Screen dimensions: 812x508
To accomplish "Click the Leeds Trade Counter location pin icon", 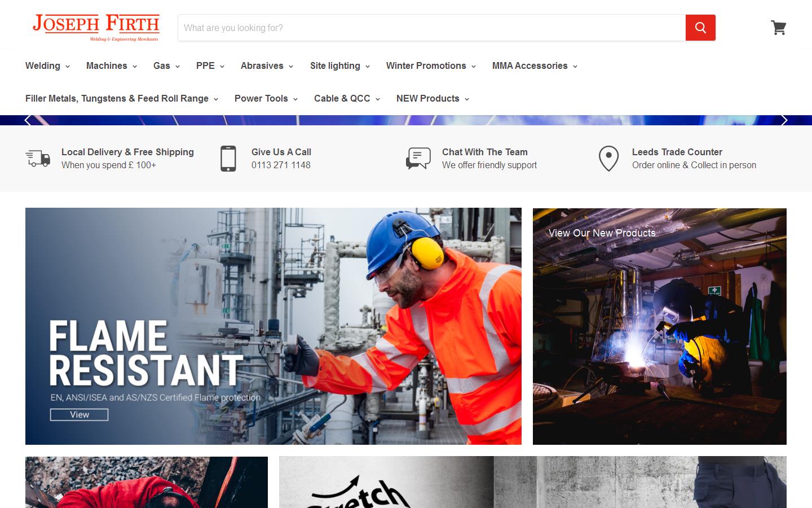I will pyautogui.click(x=608, y=159).
